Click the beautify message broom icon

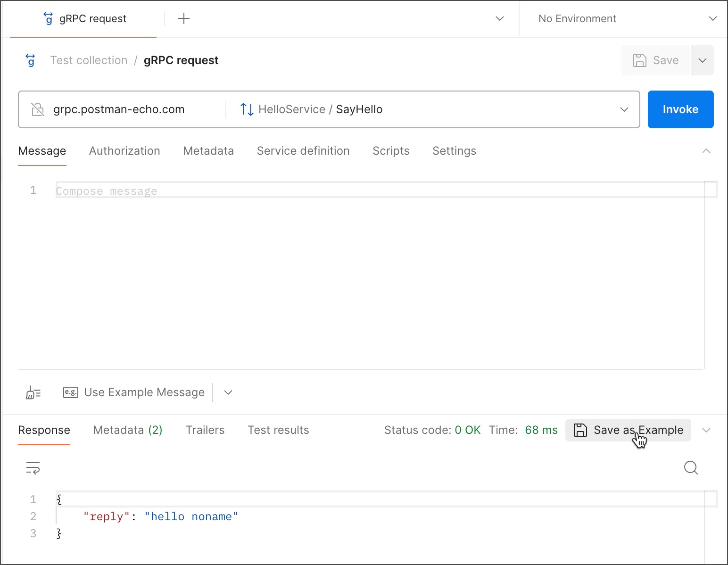pyautogui.click(x=33, y=392)
